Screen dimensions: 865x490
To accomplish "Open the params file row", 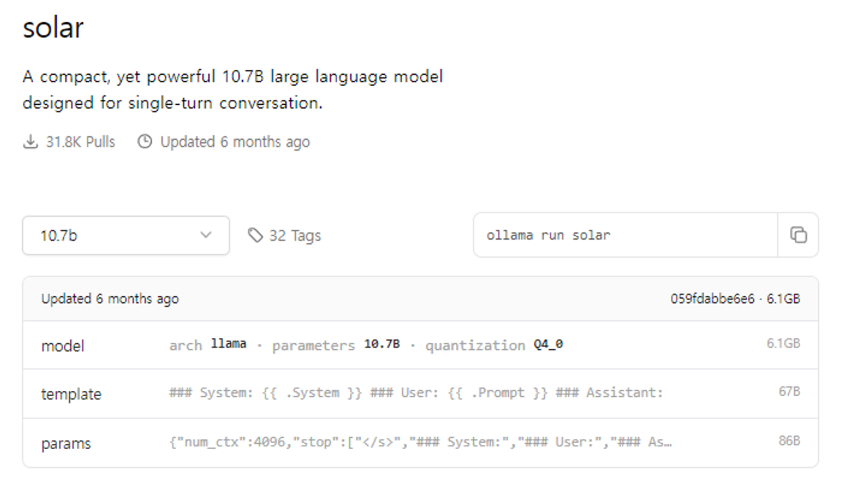I will point(67,441).
